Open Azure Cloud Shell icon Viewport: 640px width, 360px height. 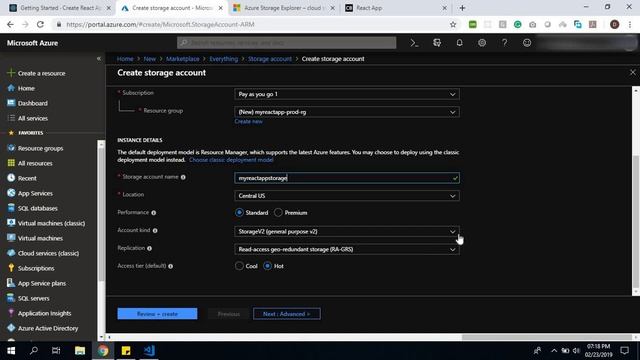coord(414,43)
